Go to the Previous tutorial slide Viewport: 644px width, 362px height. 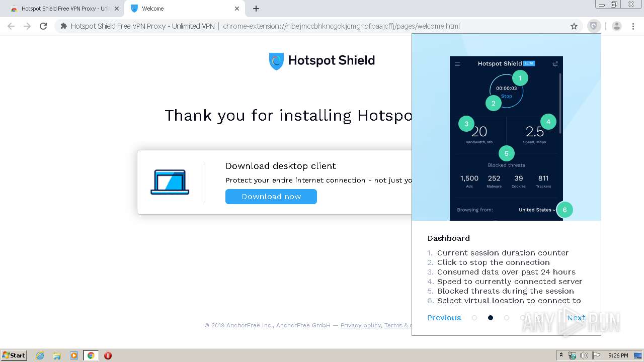[x=444, y=318]
